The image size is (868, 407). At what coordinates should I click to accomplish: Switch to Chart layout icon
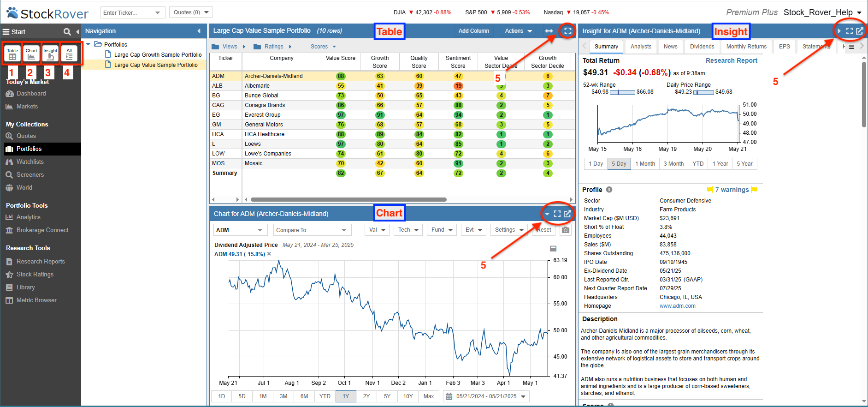pyautogui.click(x=31, y=54)
